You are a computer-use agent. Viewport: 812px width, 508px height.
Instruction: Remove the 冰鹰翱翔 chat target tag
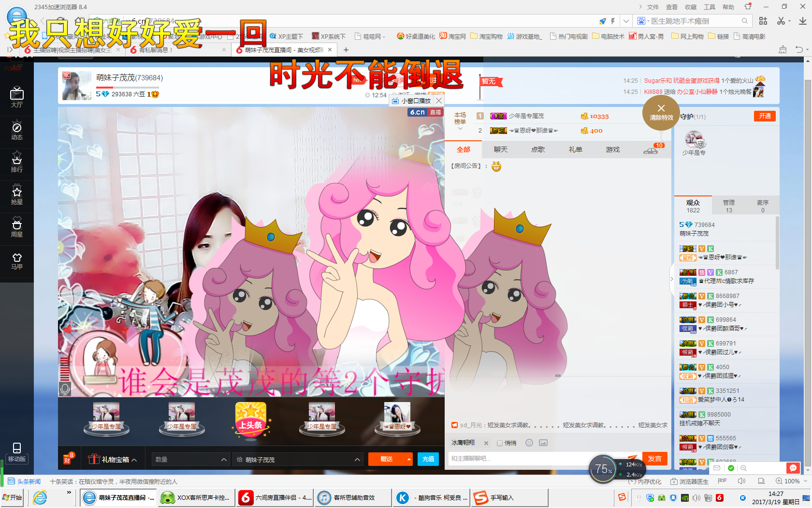point(486,443)
